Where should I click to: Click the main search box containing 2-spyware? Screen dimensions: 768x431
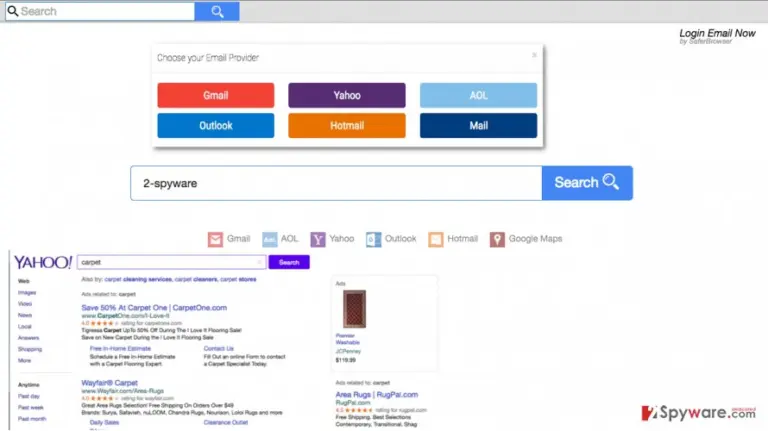pyautogui.click(x=336, y=183)
